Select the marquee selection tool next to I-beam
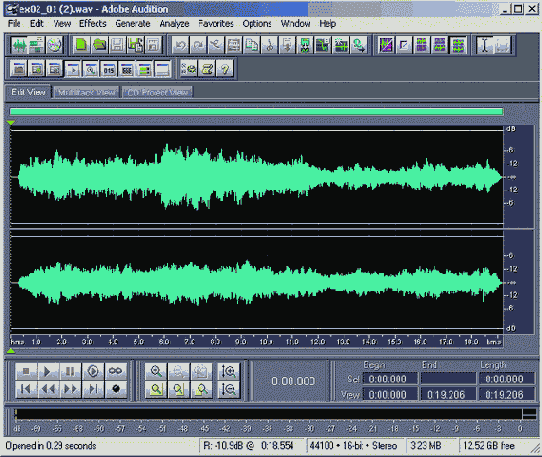 pyautogui.click(x=503, y=45)
